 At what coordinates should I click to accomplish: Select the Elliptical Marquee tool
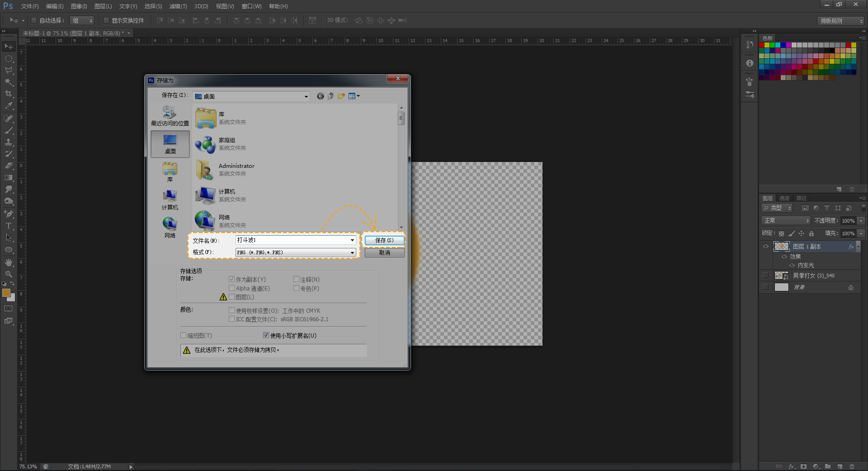[x=9, y=58]
